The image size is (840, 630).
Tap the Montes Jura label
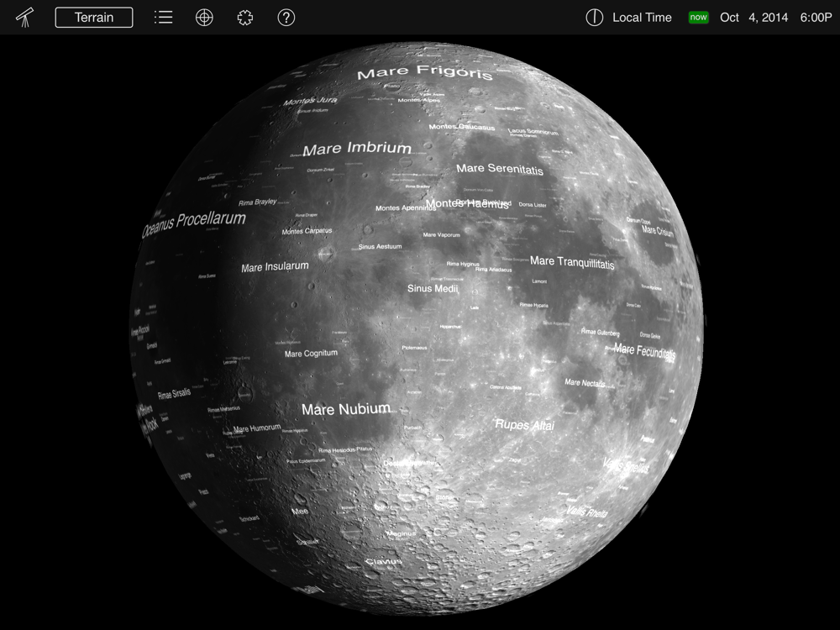[310, 101]
